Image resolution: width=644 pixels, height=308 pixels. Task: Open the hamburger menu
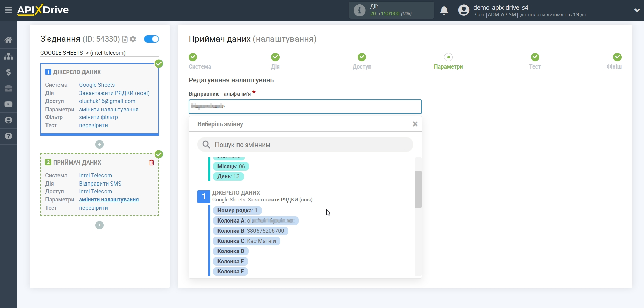(x=8, y=10)
